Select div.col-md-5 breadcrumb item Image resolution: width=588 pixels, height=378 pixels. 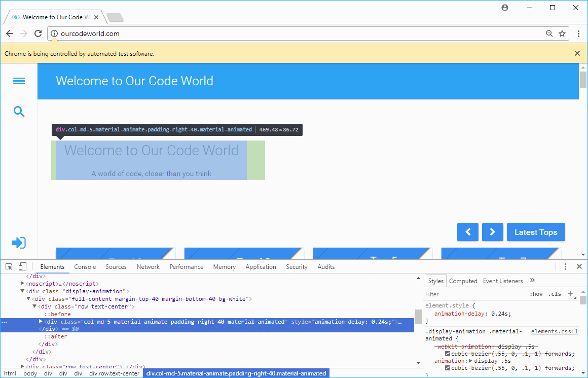236,373
